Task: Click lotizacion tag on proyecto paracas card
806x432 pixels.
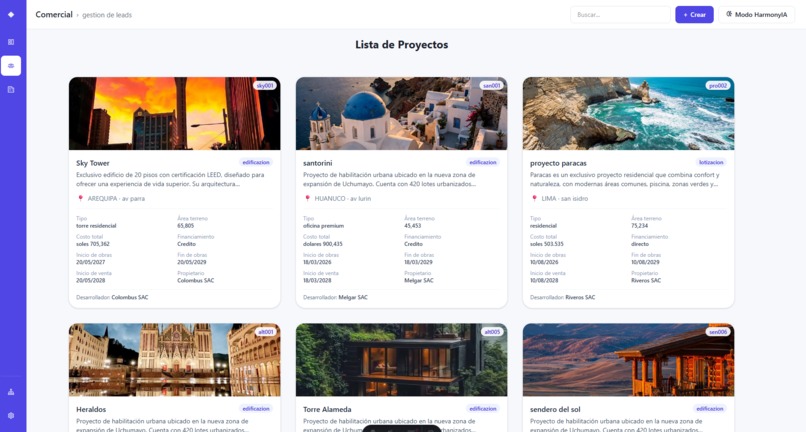Action: pos(711,163)
